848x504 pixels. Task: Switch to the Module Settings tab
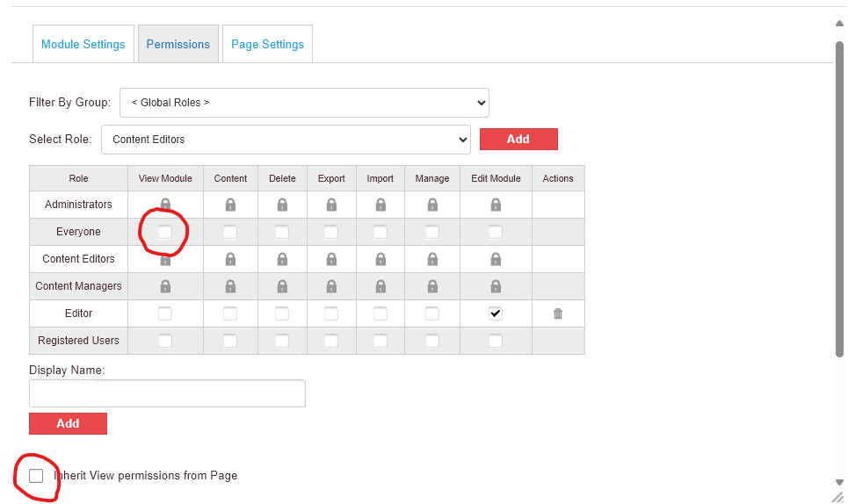pos(83,44)
